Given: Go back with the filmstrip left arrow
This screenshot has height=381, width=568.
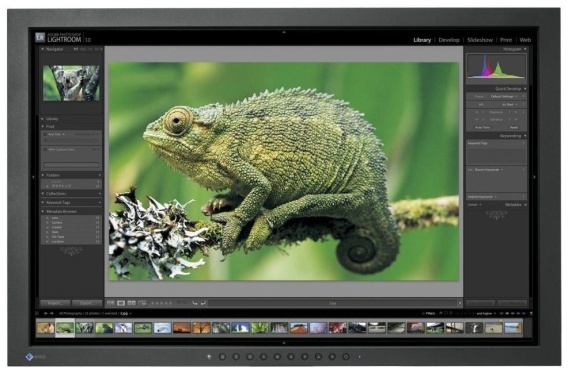Looking at the screenshot, I should [x=46, y=313].
